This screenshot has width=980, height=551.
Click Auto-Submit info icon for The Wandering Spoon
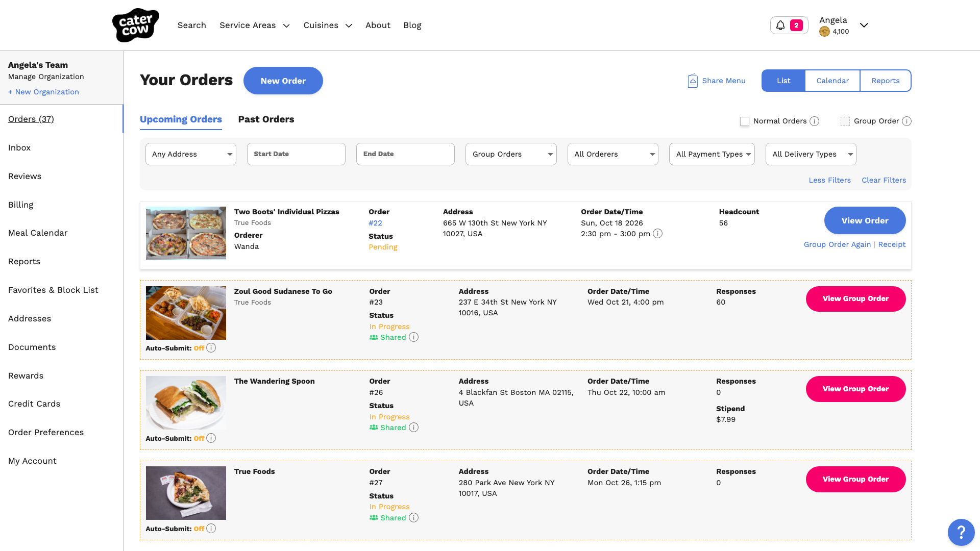pyautogui.click(x=211, y=438)
